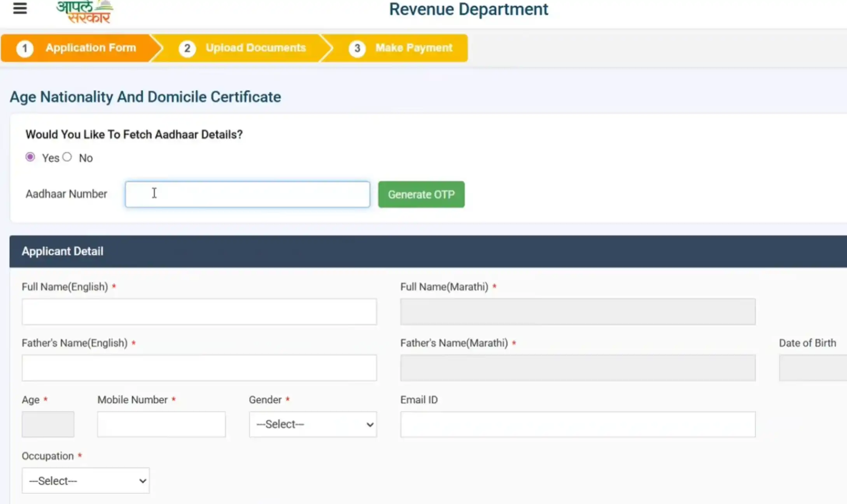Image resolution: width=847 pixels, height=504 pixels.
Task: Focus the Aadhaar Number input
Action: (x=247, y=194)
